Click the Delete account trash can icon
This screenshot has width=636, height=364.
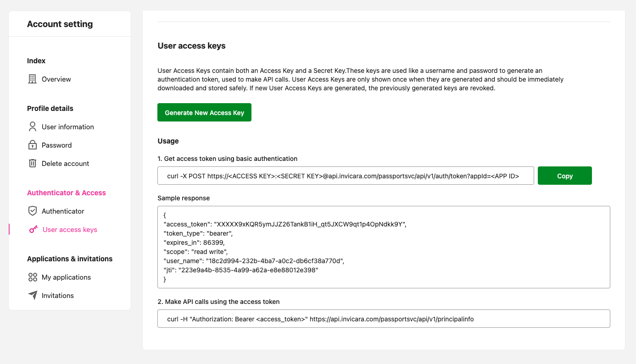[32, 164]
